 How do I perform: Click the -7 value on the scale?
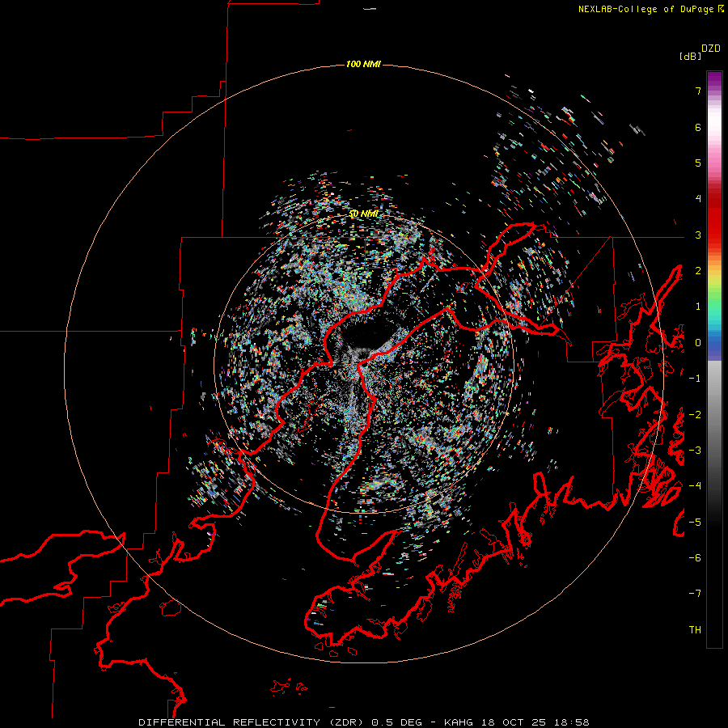coord(695,594)
